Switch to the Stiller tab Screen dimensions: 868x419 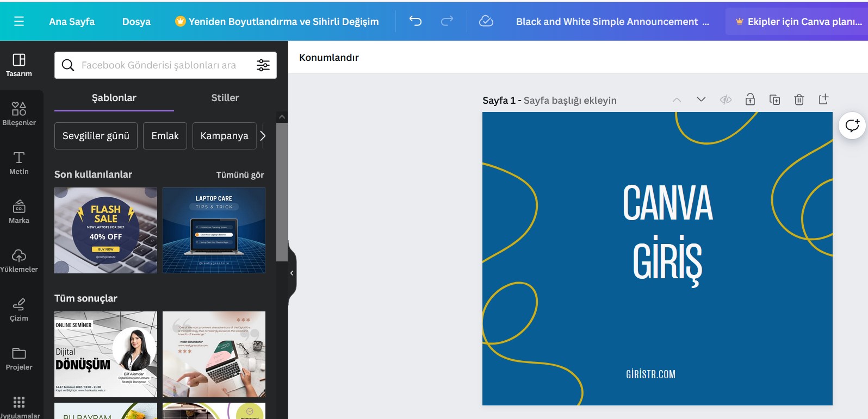pos(225,98)
